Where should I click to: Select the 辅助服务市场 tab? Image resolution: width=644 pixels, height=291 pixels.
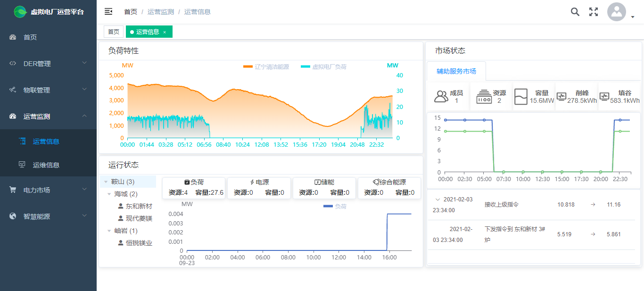tap(456, 71)
